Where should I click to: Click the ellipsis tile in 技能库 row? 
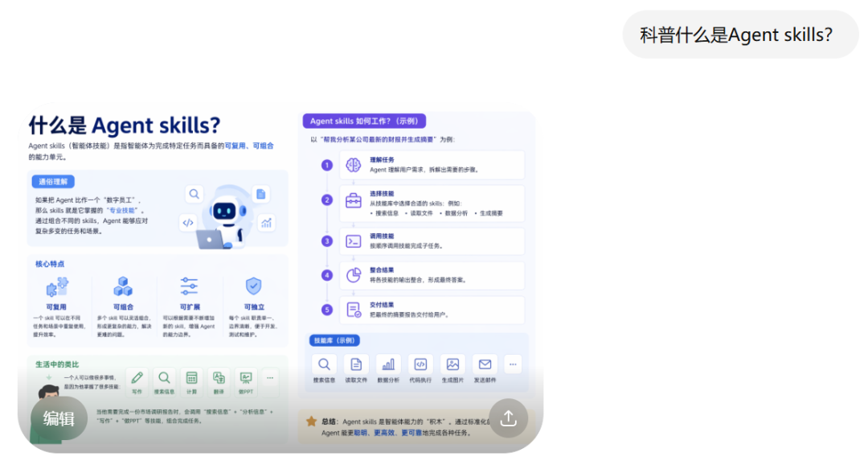(x=513, y=364)
